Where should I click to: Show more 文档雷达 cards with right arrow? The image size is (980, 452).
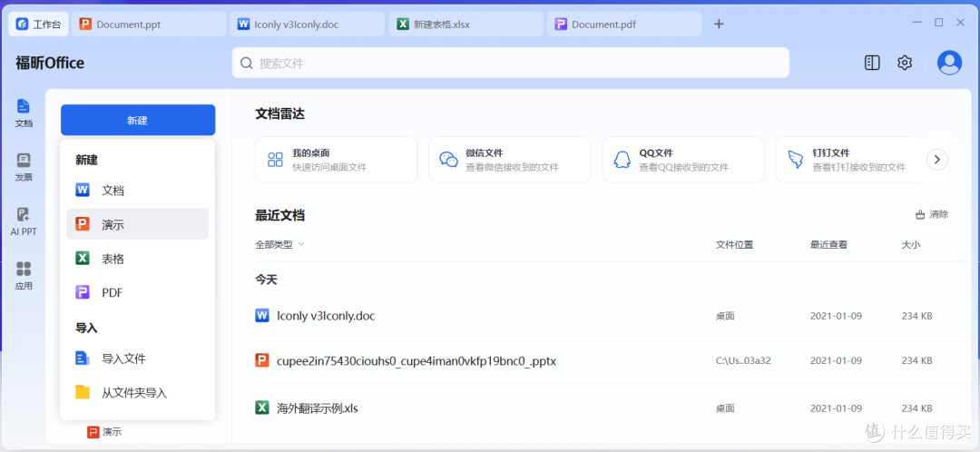coord(936,160)
